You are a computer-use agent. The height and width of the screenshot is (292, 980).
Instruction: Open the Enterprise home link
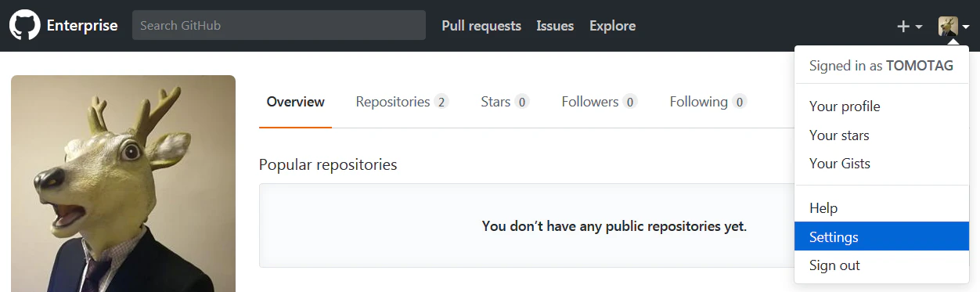[x=82, y=26]
